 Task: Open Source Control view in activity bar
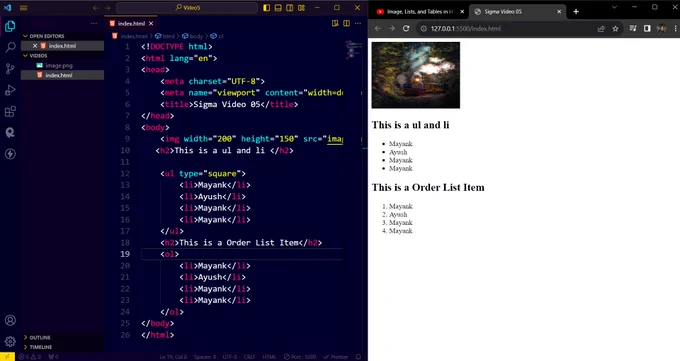click(x=10, y=69)
